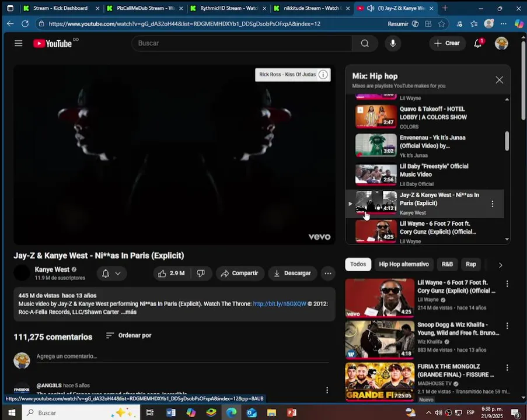The width and height of the screenshot is (527, 420).
Task: Expand description with ...más
Action: (x=129, y=312)
